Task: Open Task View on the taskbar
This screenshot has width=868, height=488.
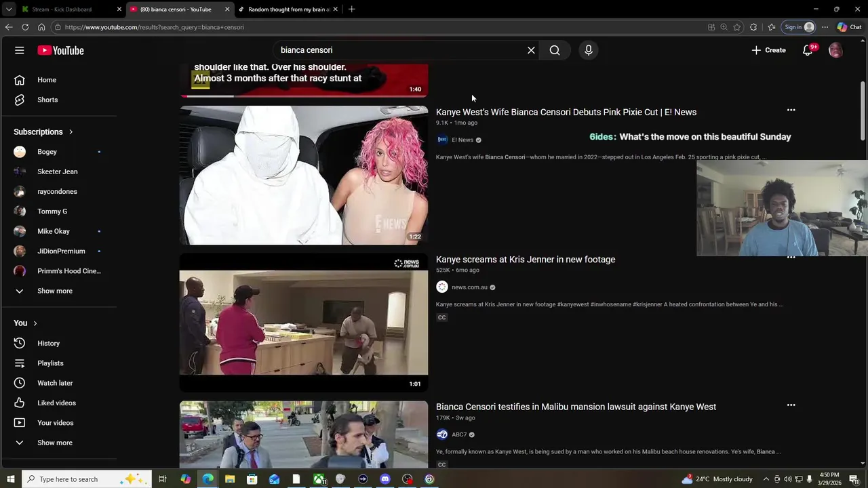Action: (x=163, y=479)
